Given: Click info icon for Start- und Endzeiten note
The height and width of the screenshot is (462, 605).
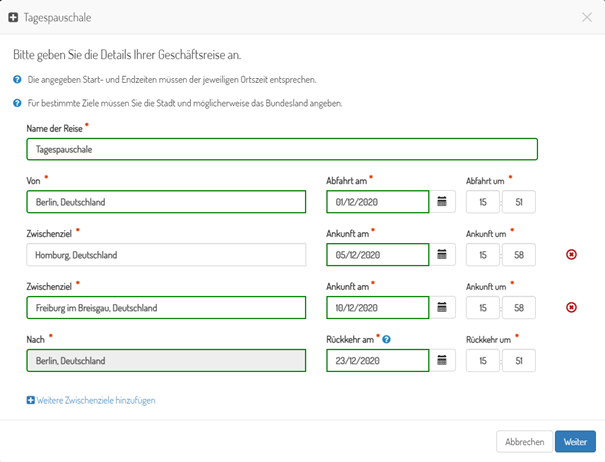Looking at the screenshot, I should pos(17,80).
